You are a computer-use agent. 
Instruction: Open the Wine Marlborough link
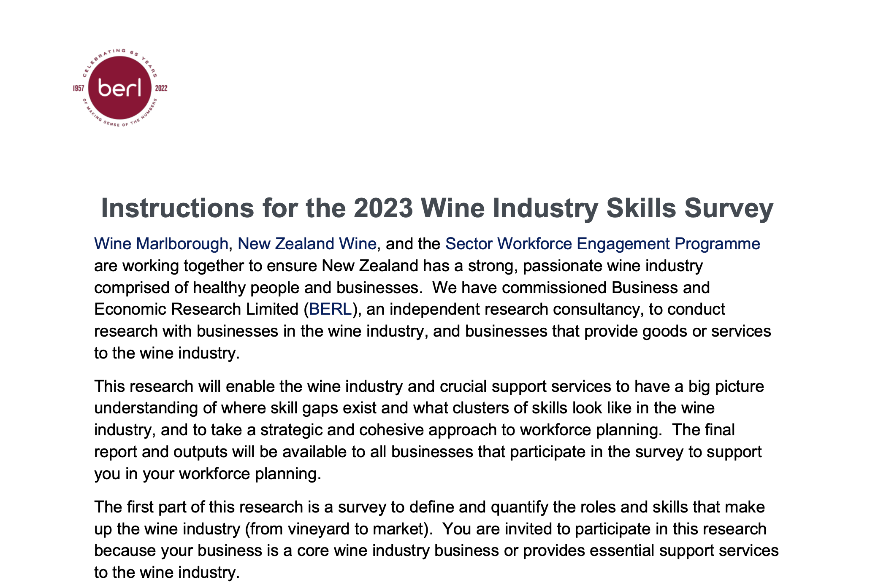coord(161,244)
